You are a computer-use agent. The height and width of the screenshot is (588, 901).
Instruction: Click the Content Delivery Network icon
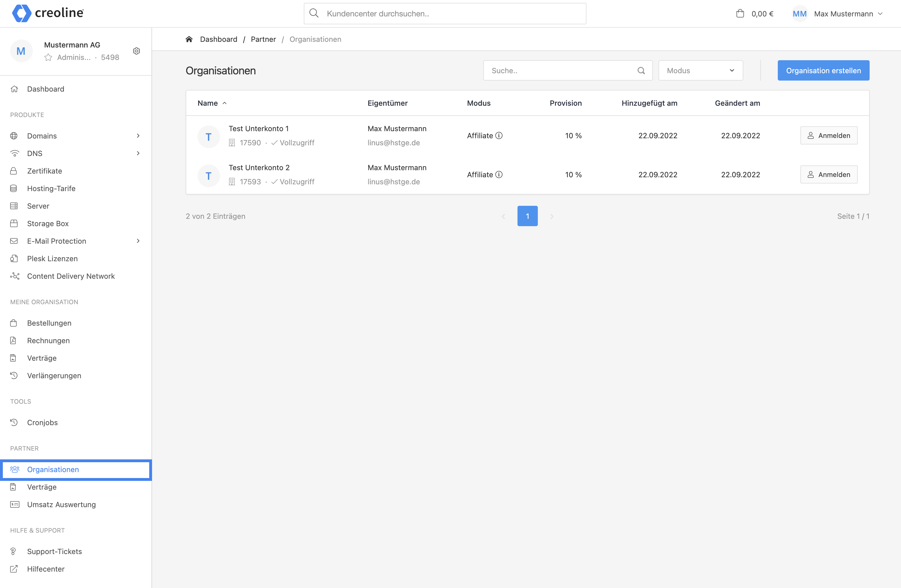tap(14, 276)
